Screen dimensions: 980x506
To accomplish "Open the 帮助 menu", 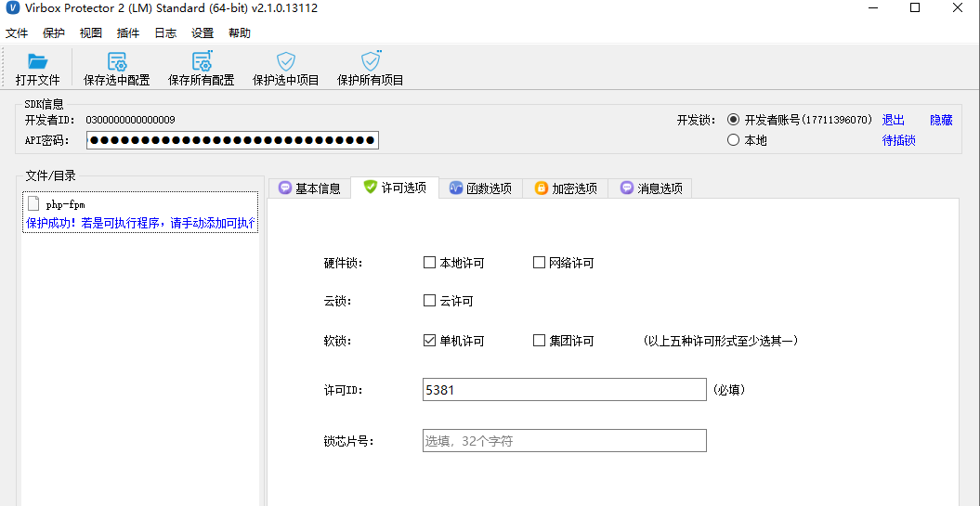I will (x=240, y=33).
